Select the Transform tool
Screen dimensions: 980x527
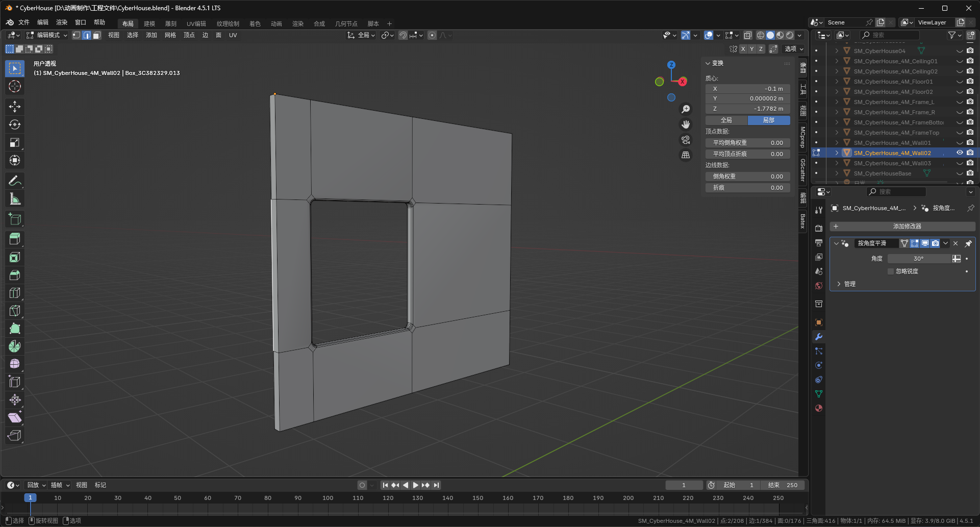click(15, 161)
